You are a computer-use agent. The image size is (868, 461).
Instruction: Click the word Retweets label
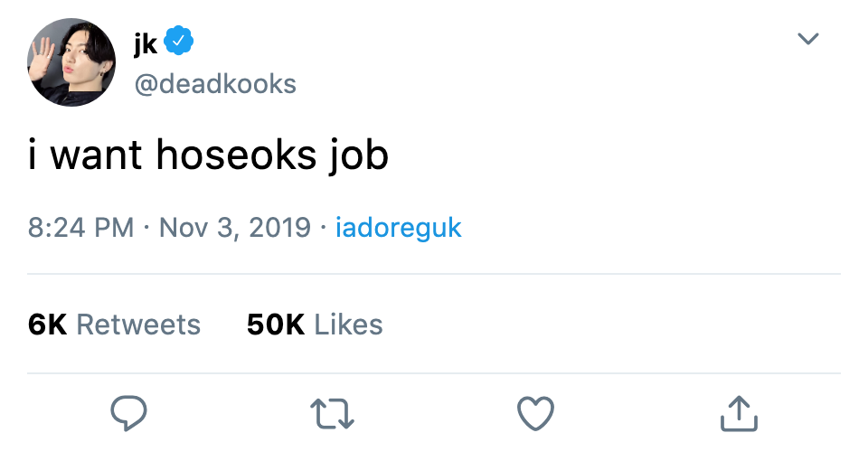coord(138,325)
